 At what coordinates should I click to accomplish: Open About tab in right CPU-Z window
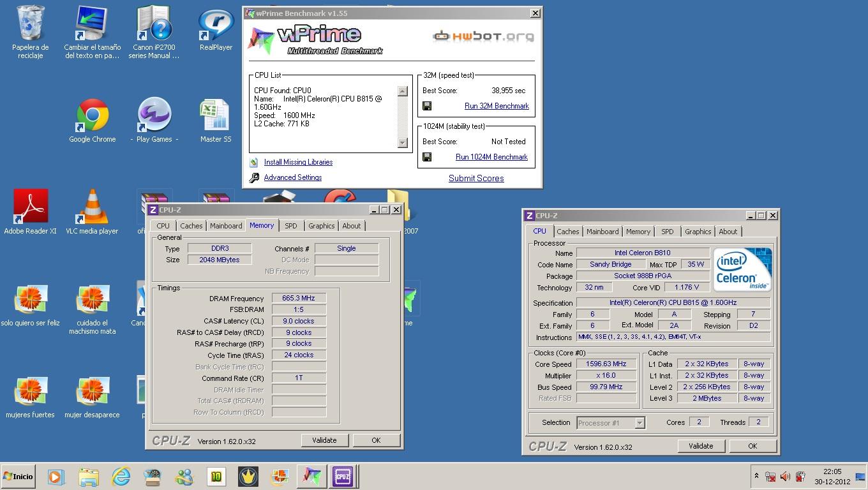(x=728, y=232)
